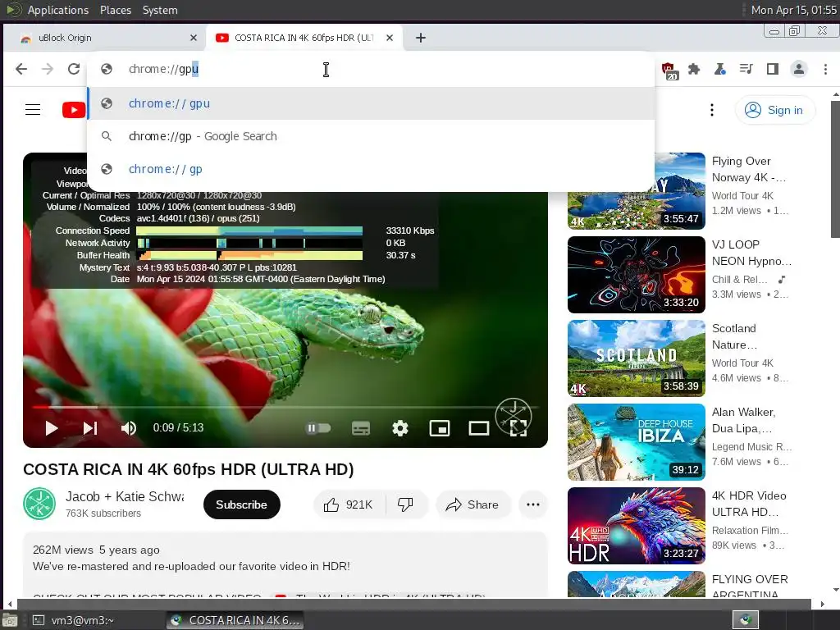Screen dimensions: 840x630
Task: Close the Costa Rica YouTube tab
Action: (x=390, y=38)
